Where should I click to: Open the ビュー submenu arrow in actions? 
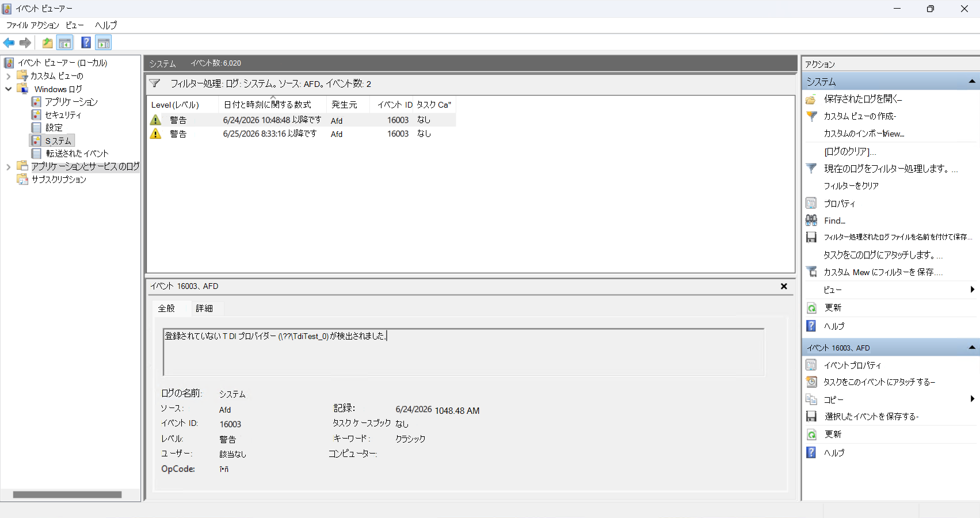[973, 290]
